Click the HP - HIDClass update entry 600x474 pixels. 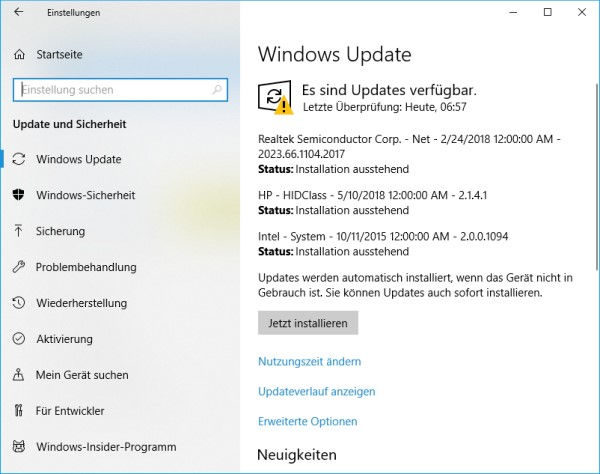[373, 195]
